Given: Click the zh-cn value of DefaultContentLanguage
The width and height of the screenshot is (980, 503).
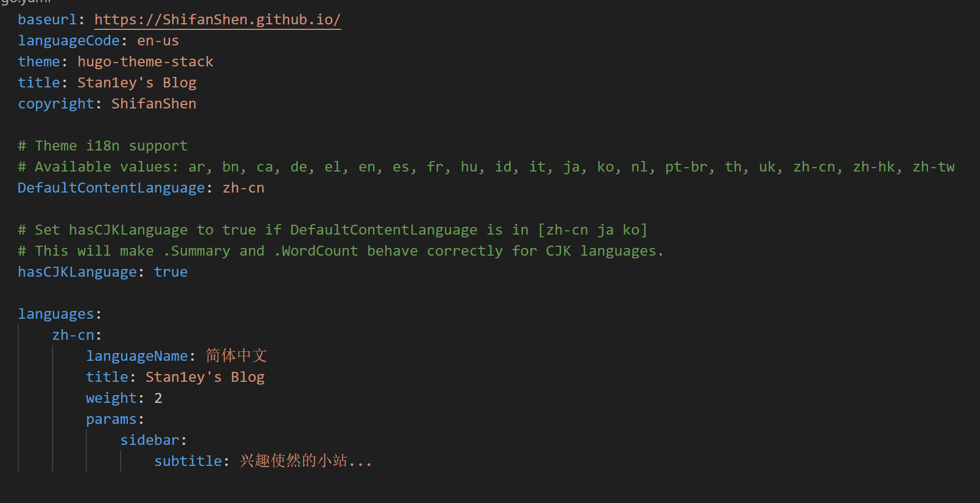Looking at the screenshot, I should coord(243,188).
